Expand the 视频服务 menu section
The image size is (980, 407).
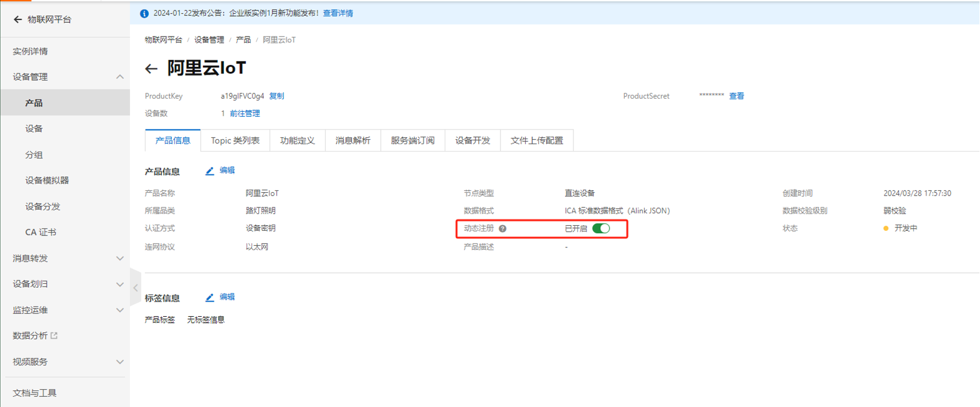(x=120, y=362)
